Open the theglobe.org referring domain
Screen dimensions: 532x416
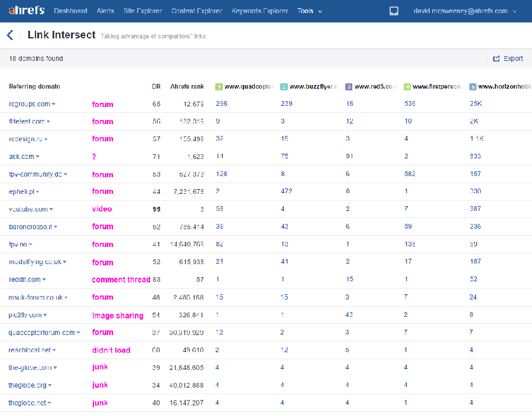point(27,385)
